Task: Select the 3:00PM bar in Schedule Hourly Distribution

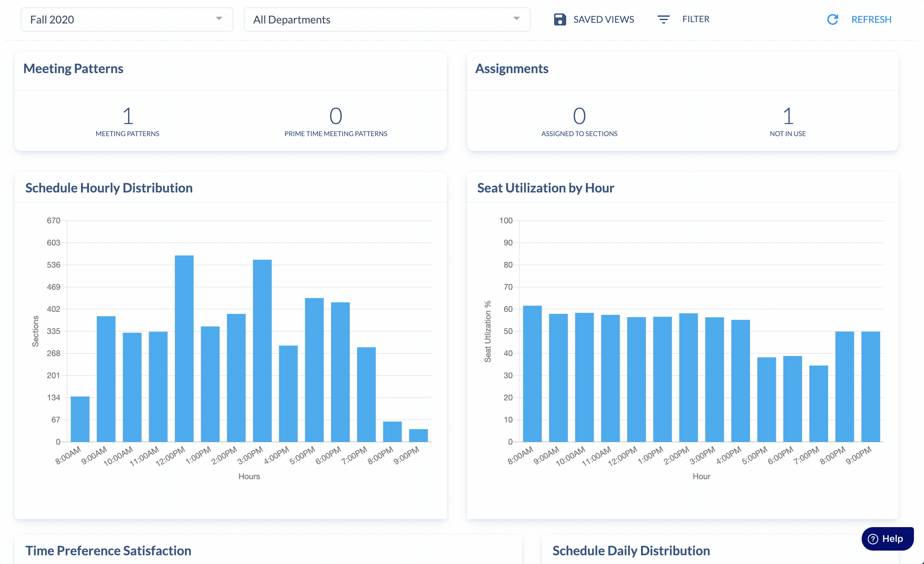Action: point(262,350)
